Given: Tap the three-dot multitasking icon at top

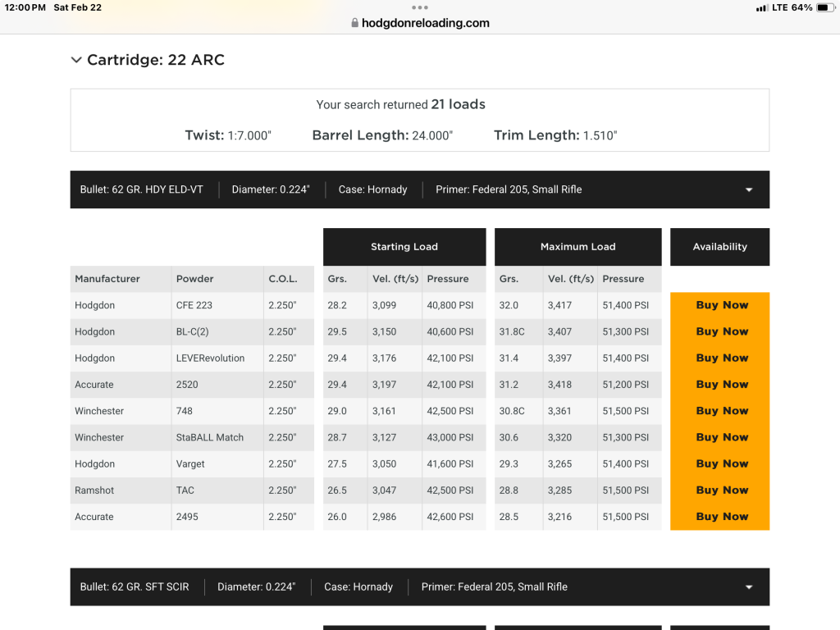Looking at the screenshot, I should [420, 7].
